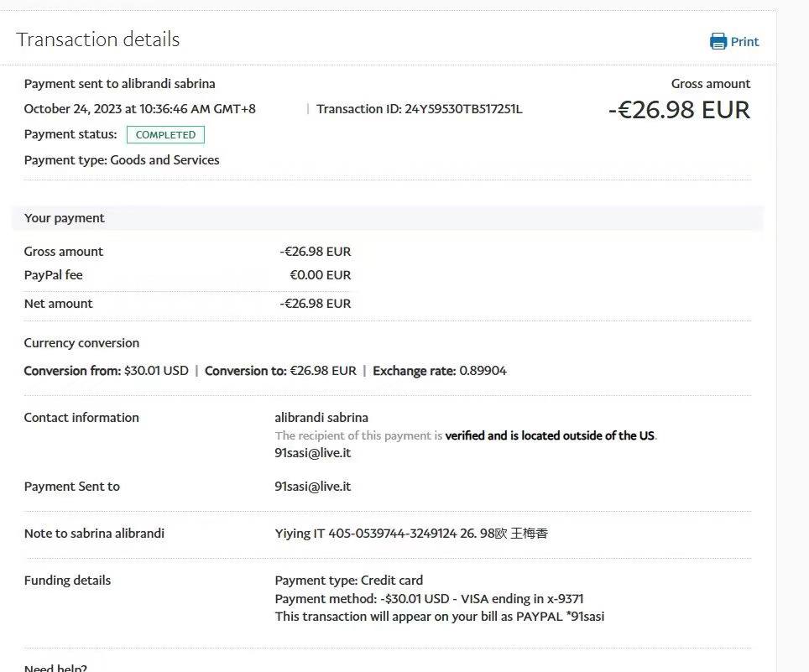Select the Your payment section header

tap(65, 218)
